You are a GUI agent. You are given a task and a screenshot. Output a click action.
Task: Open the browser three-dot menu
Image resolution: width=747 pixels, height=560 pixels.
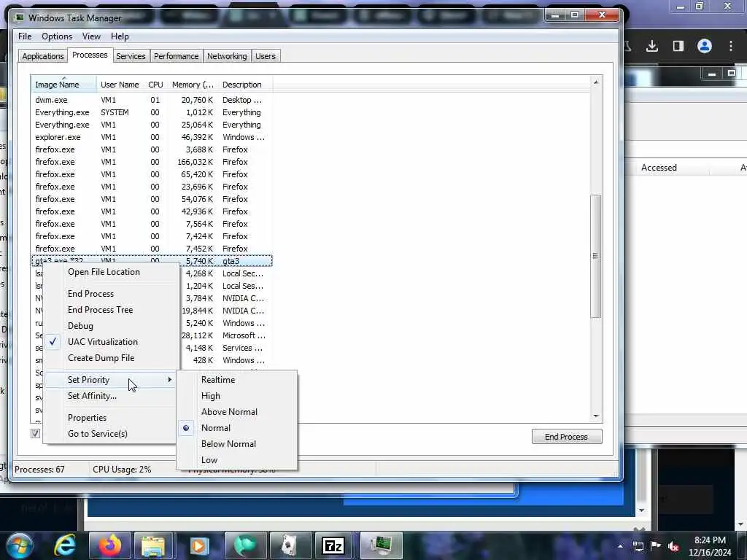pyautogui.click(x=731, y=46)
